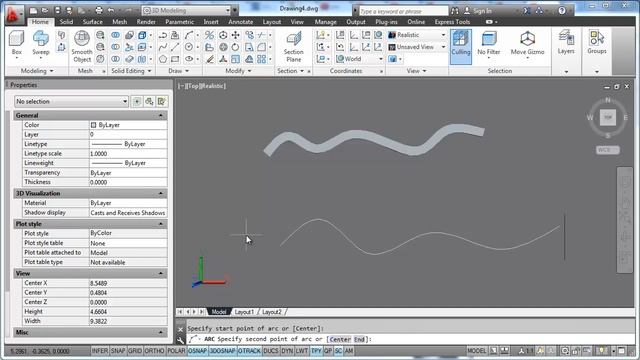Click the ViewCube TOP face

coord(608,117)
